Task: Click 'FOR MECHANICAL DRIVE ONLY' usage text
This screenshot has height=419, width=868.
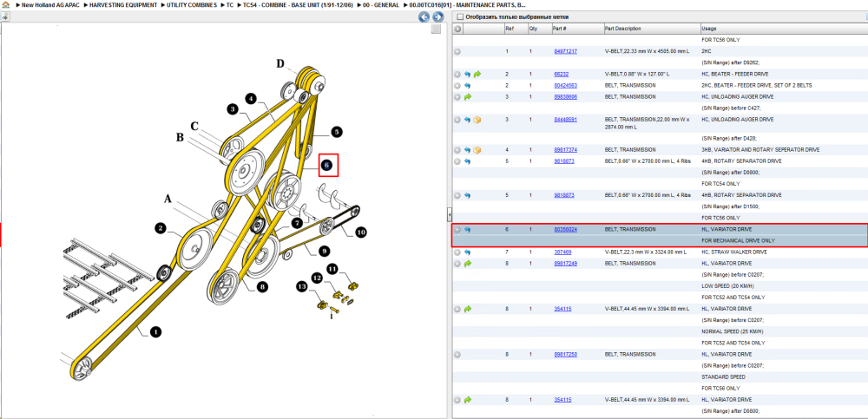Action: click(738, 241)
